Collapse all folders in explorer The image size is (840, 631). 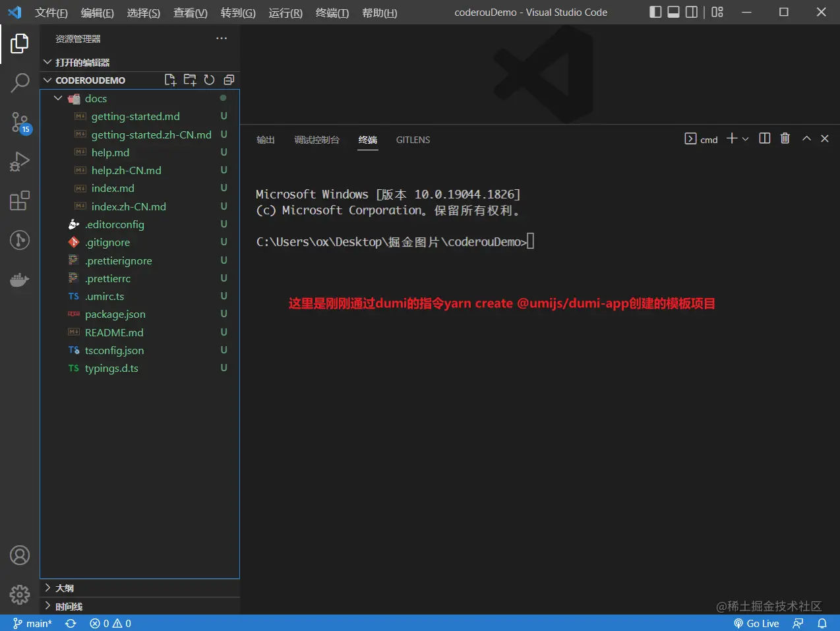(x=229, y=80)
